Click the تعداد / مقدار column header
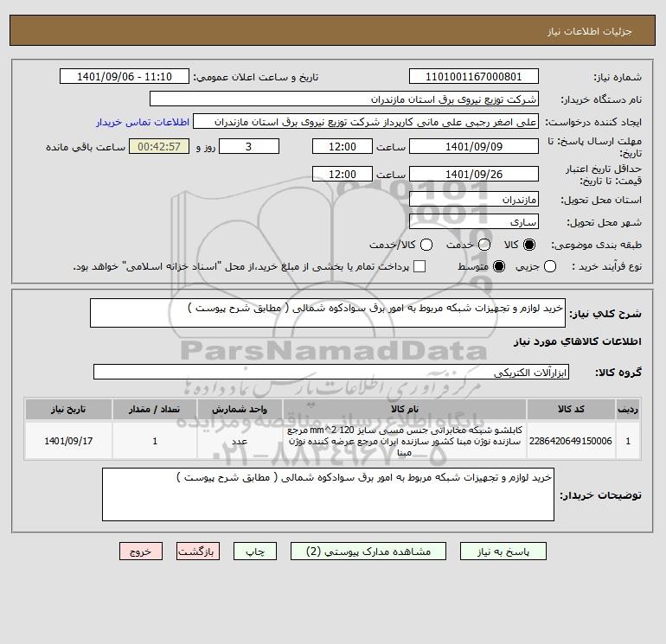This screenshot has height=644, width=666. pyautogui.click(x=155, y=409)
